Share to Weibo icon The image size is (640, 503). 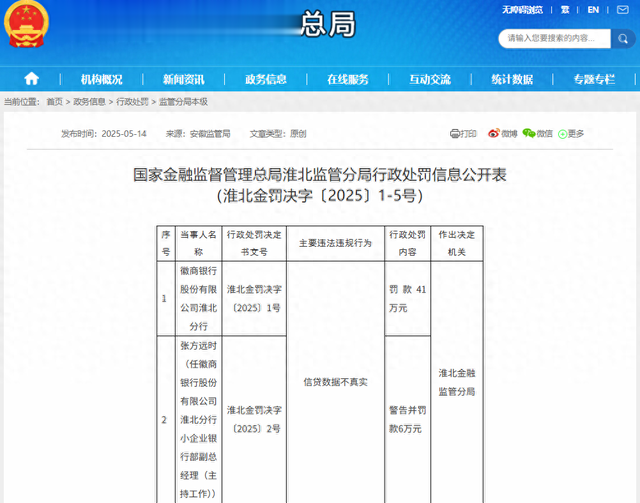tap(494, 133)
